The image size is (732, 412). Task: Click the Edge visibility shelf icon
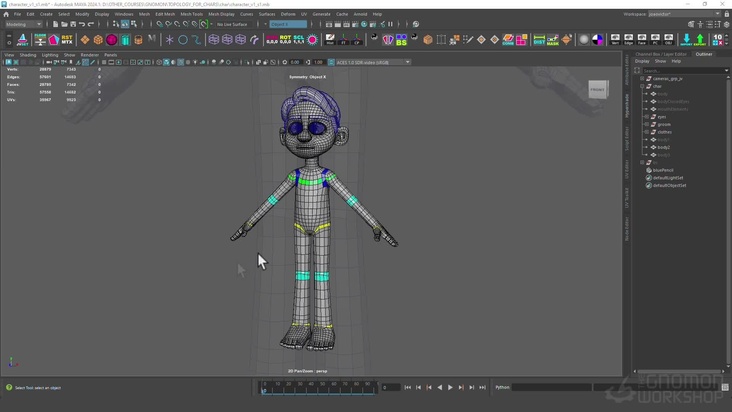(629, 40)
